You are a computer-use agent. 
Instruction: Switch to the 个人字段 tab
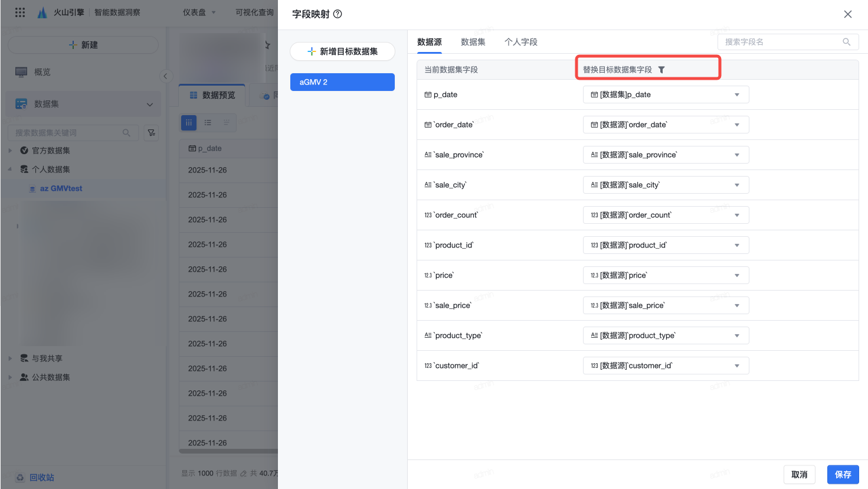pos(520,42)
